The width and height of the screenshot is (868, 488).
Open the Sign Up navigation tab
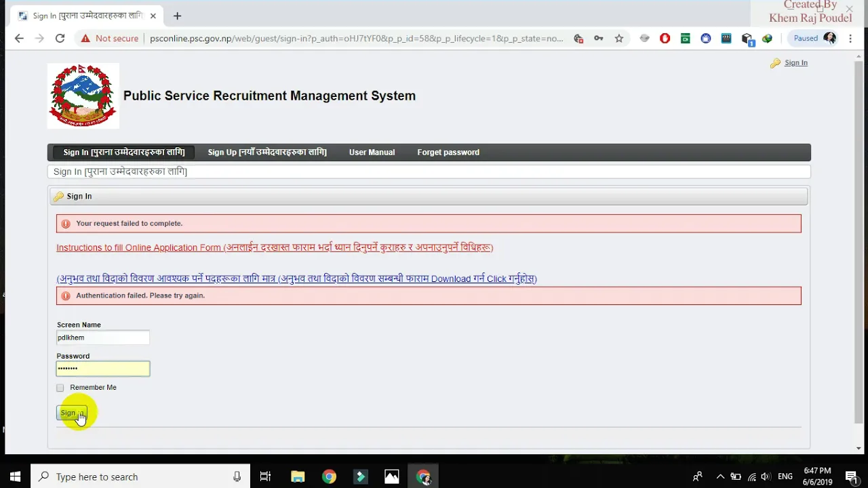coord(267,152)
